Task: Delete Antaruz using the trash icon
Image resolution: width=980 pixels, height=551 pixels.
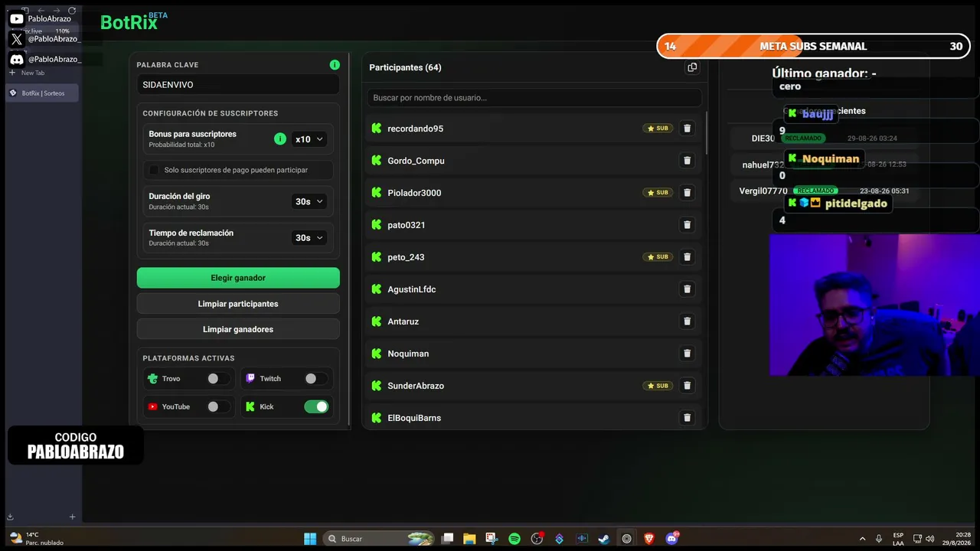Action: click(687, 321)
